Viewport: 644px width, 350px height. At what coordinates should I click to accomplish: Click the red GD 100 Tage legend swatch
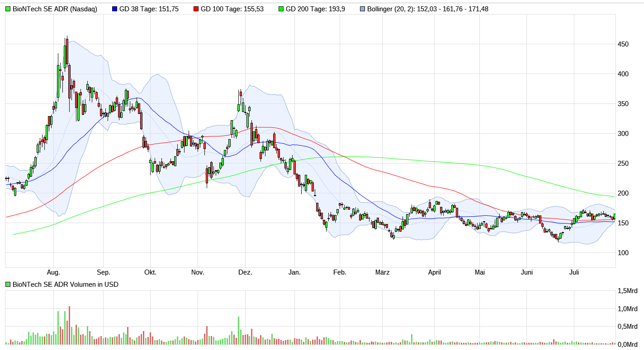pyautogui.click(x=196, y=9)
